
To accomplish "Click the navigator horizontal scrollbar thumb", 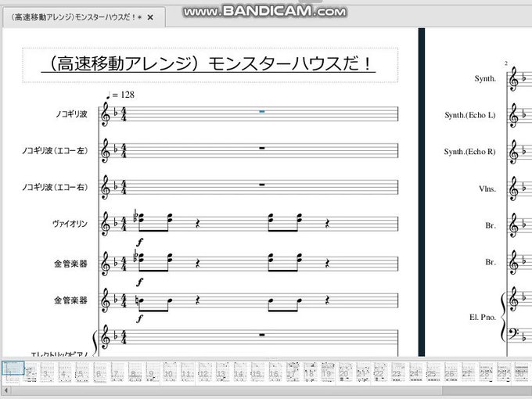I will (x=226, y=390).
